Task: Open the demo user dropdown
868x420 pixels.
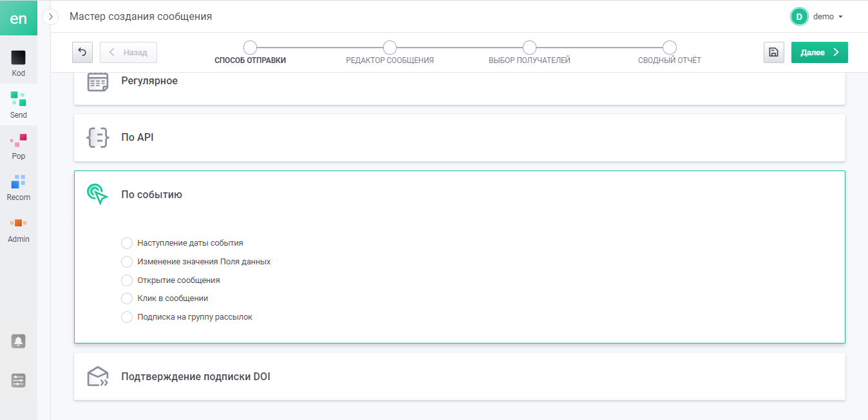Action: click(x=827, y=17)
